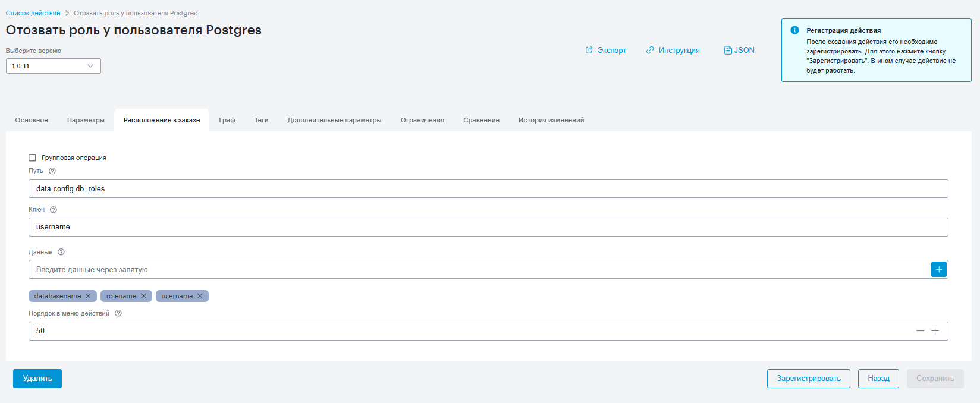Viewport: 980px width, 403px height.
Task: Click the Выберите версию label
Action: click(x=33, y=51)
